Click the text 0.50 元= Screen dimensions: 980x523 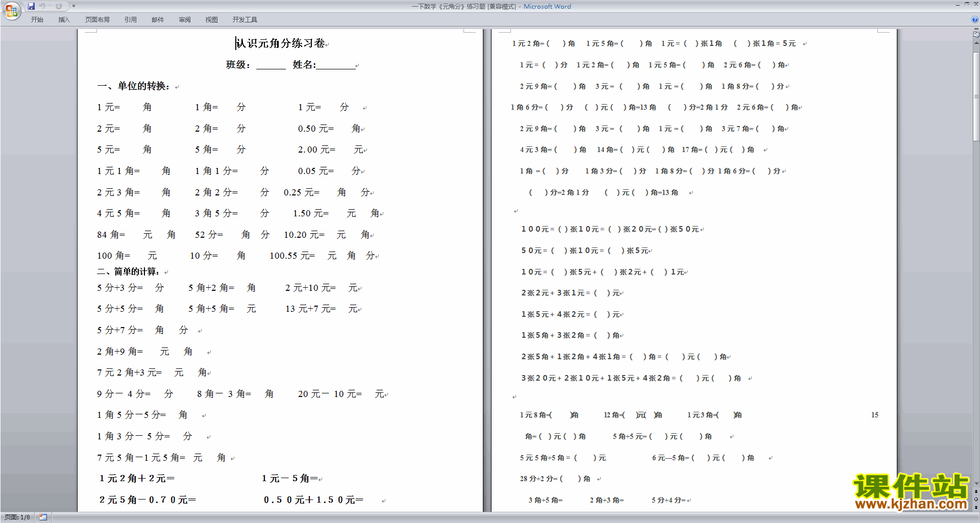[316, 129]
